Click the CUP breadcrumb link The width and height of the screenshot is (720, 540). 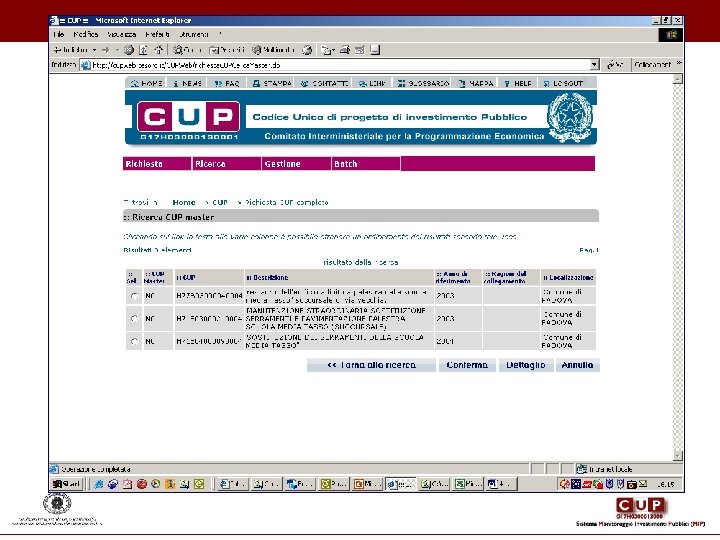(220, 202)
